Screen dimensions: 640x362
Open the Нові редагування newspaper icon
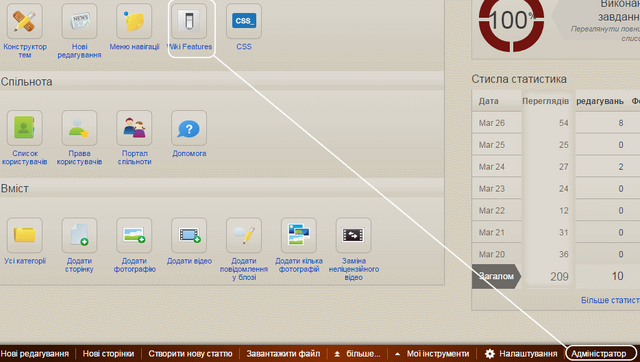tap(79, 21)
